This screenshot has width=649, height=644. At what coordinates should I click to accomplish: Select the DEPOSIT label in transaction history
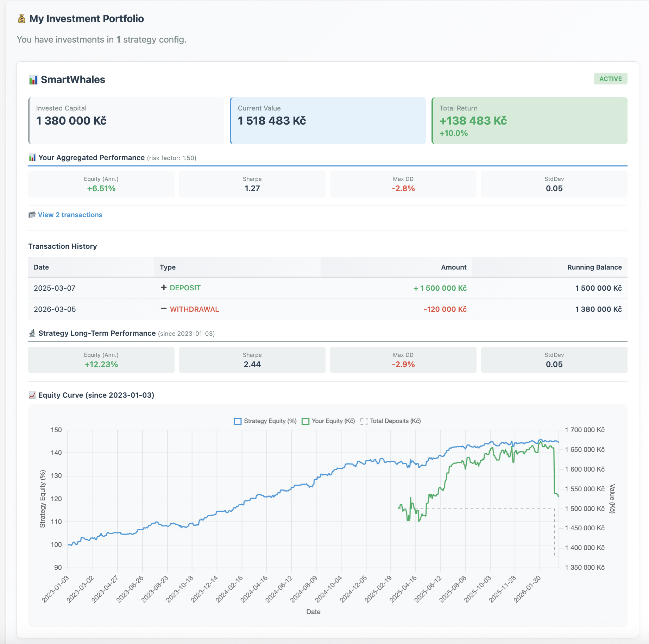coord(185,288)
